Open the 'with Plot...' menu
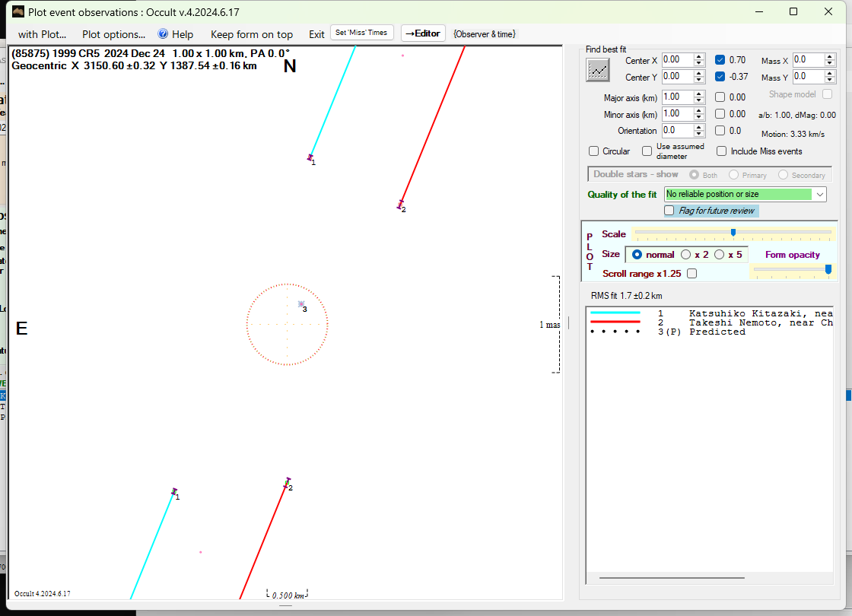 coord(42,34)
